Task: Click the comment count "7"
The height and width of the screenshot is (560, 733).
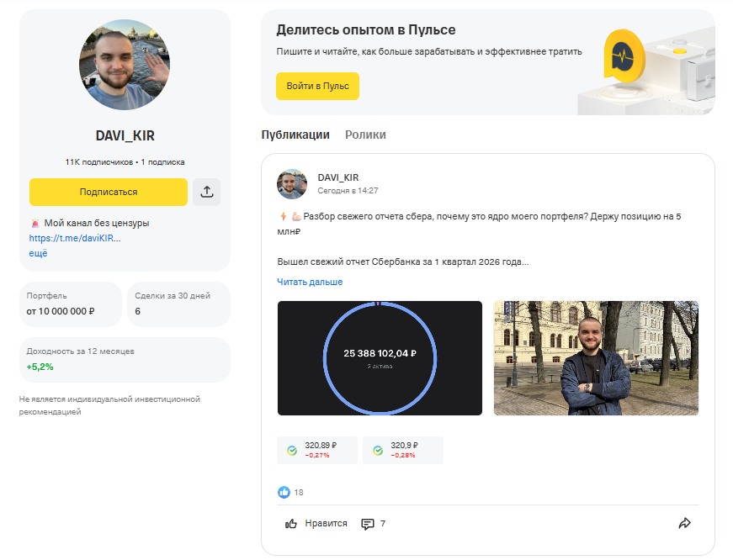Action: coord(383,524)
